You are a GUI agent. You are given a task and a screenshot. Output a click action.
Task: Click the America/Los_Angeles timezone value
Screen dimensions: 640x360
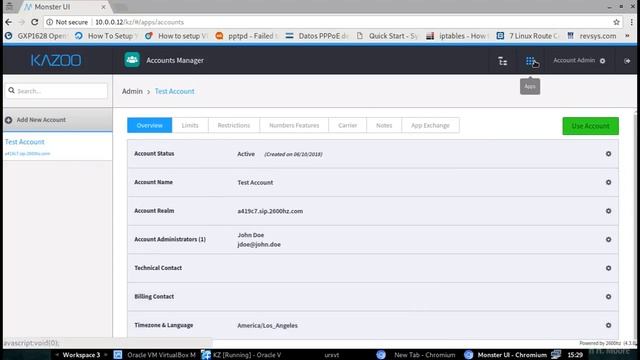coord(267,325)
